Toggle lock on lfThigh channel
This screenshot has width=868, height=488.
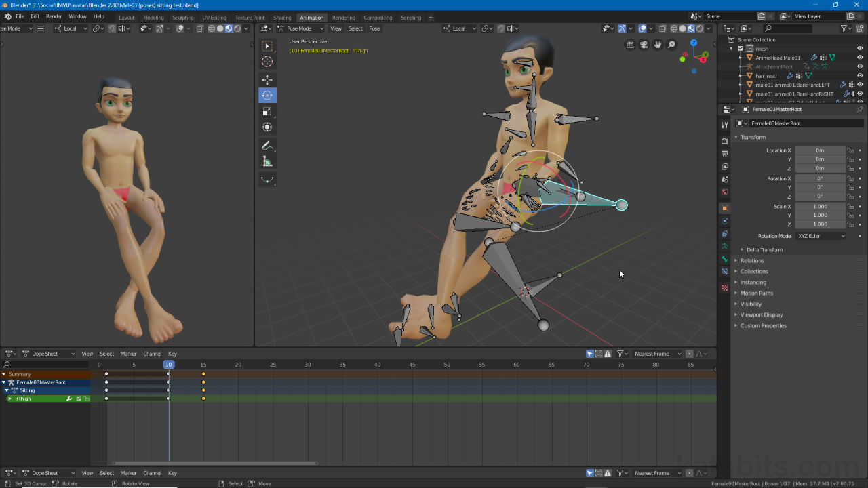tap(87, 399)
